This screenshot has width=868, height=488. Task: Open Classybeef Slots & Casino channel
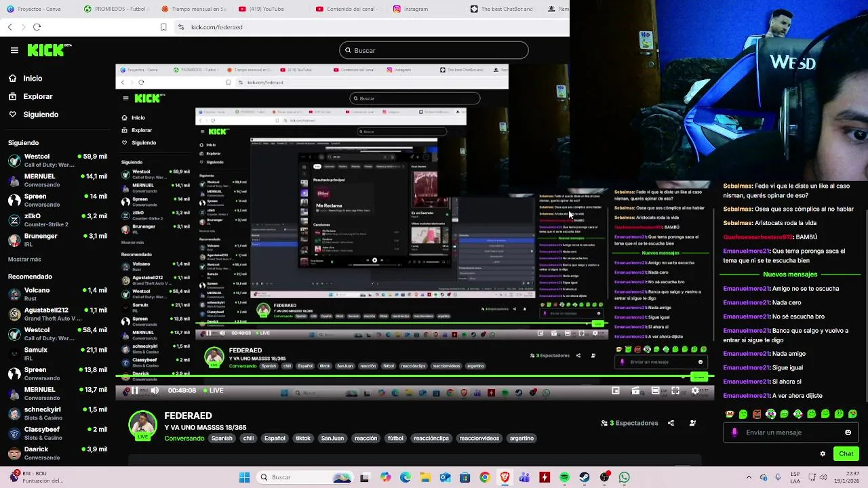[x=57, y=433]
